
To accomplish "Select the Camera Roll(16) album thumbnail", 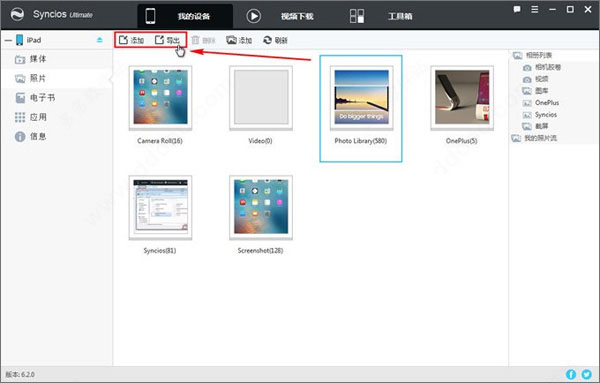I will pyautogui.click(x=160, y=98).
